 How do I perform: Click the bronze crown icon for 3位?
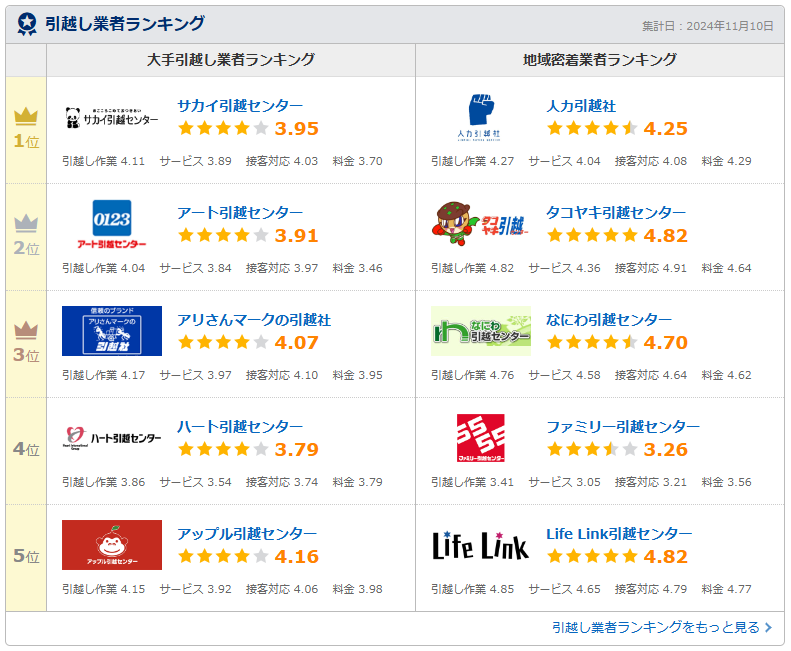(x=26, y=331)
